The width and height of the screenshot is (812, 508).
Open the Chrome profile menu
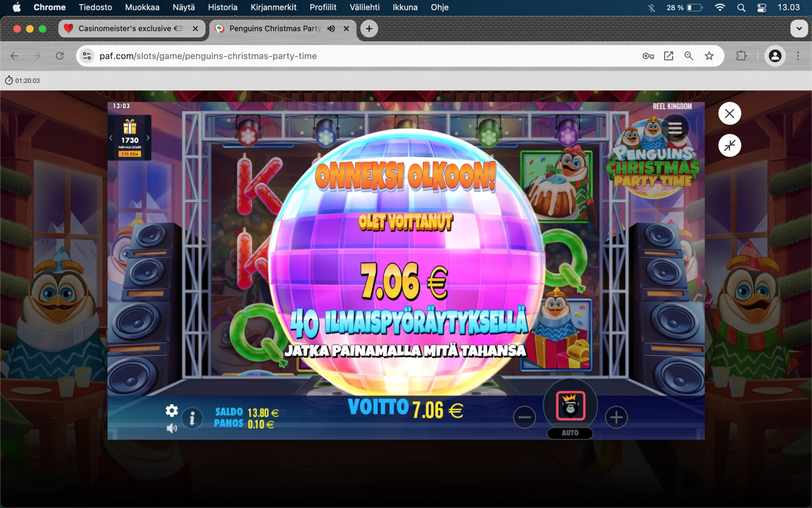(775, 56)
